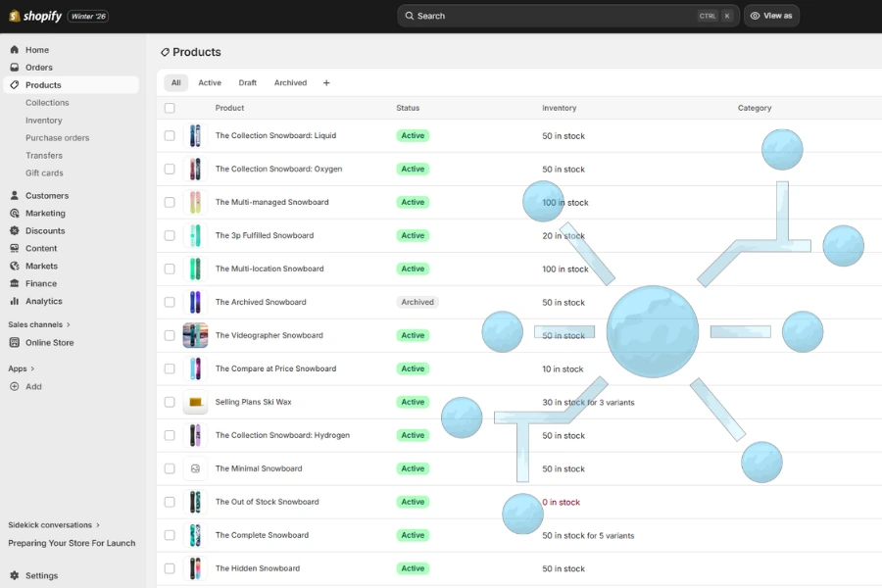Expand the Sales channels section
The image size is (882, 588).
coord(37,324)
